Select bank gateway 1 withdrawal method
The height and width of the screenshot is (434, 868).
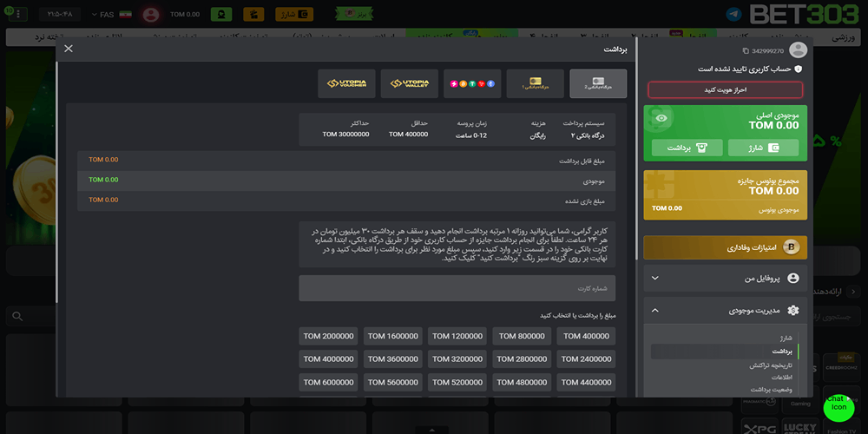536,83
